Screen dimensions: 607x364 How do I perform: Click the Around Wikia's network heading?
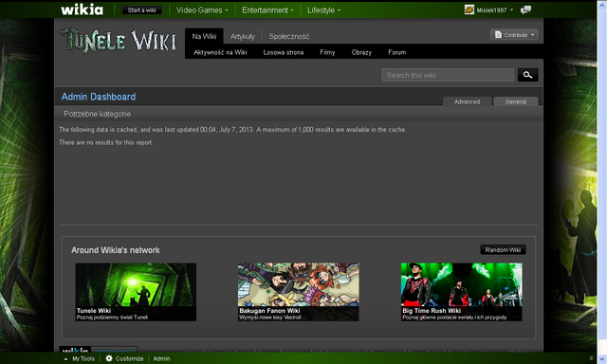pyautogui.click(x=116, y=250)
